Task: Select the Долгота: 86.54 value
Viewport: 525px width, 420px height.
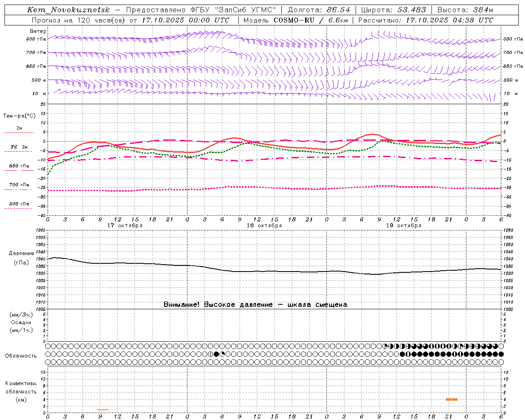Action: tap(319, 10)
